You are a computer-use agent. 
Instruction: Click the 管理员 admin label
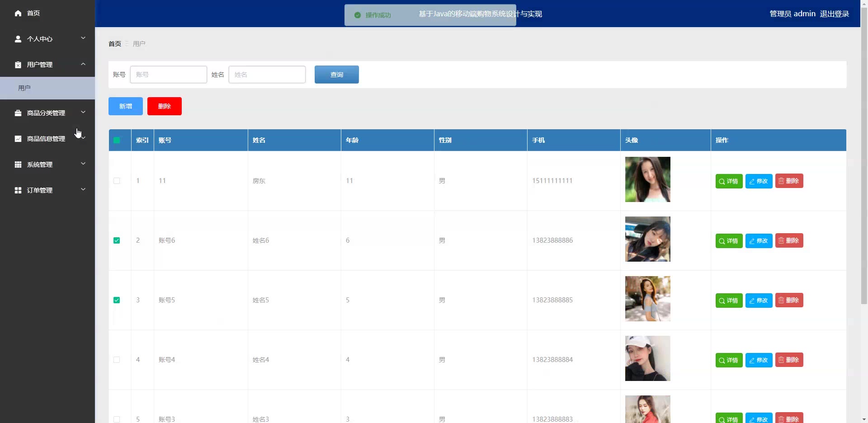pos(793,14)
